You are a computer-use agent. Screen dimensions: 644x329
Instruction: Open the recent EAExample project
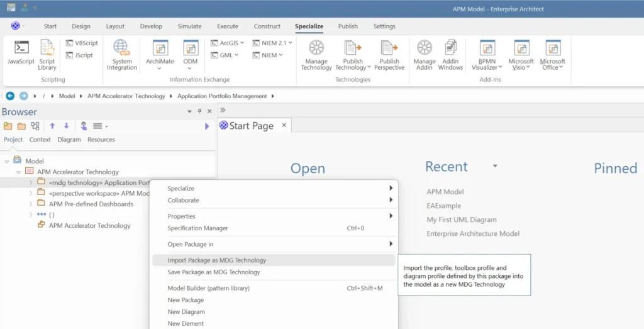point(443,206)
